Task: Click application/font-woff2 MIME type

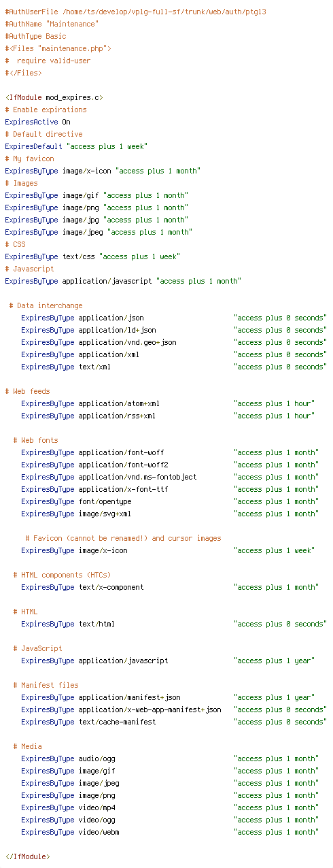Action: [x=123, y=465]
